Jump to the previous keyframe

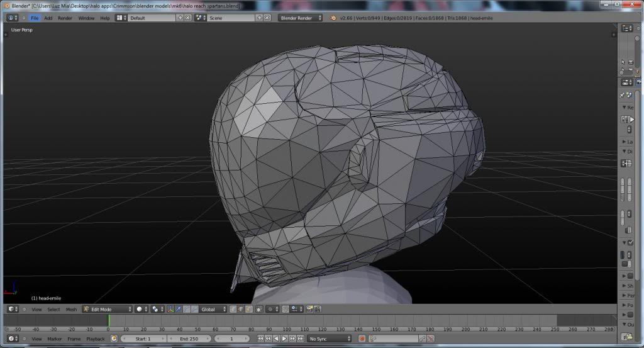268,339
